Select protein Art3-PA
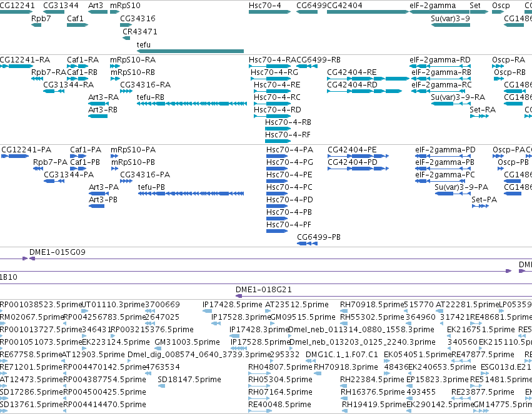This screenshot has width=532, height=414. (x=99, y=194)
